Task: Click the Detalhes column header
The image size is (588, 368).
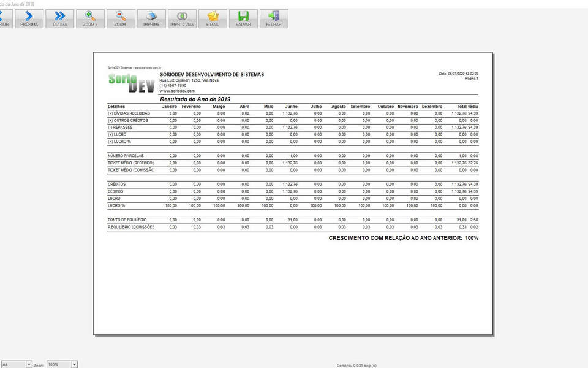Action: pos(116,107)
